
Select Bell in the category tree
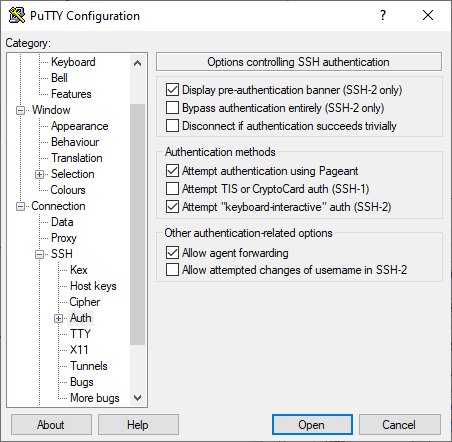[x=59, y=78]
